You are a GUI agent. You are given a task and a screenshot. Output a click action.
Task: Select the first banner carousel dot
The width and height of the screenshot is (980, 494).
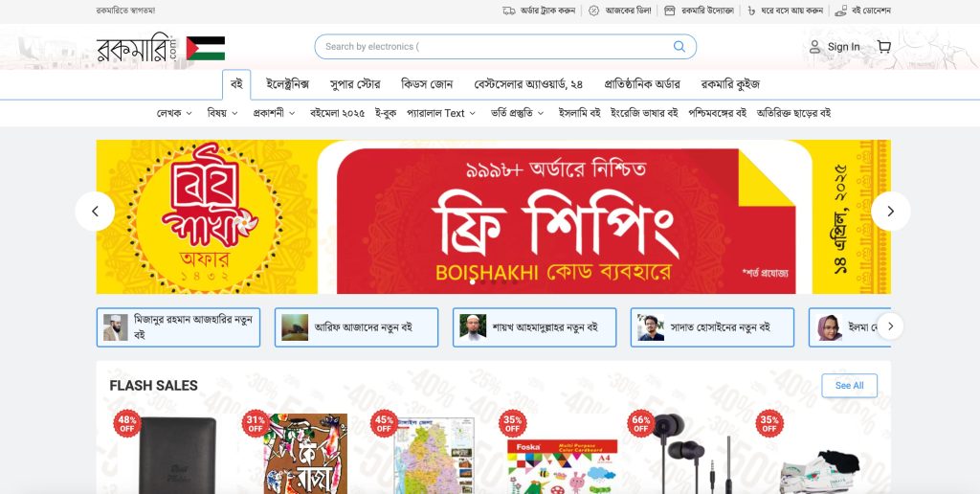(473, 282)
